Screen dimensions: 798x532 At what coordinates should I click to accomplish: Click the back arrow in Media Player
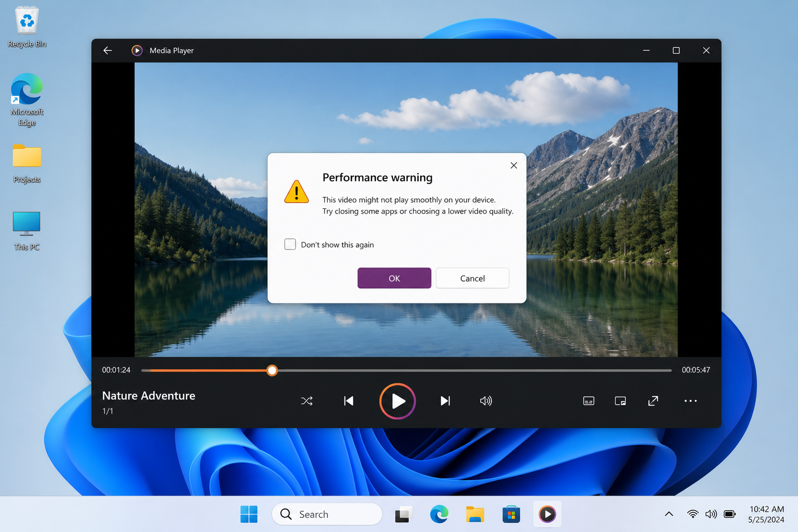point(108,50)
